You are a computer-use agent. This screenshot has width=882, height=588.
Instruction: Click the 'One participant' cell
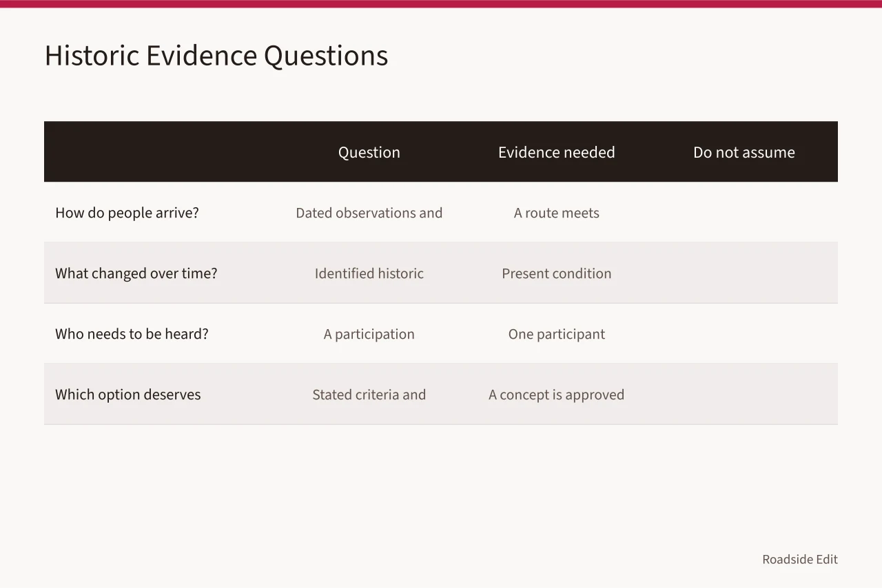[x=557, y=334]
